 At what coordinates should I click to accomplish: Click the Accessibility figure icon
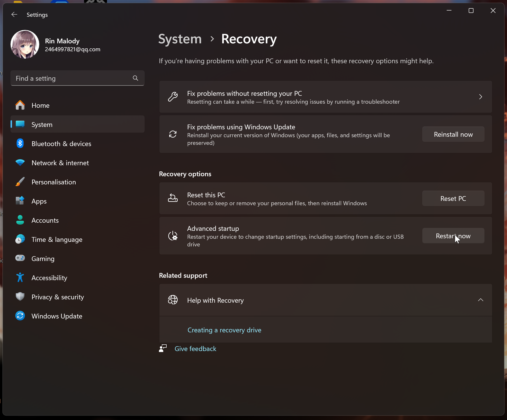point(20,277)
